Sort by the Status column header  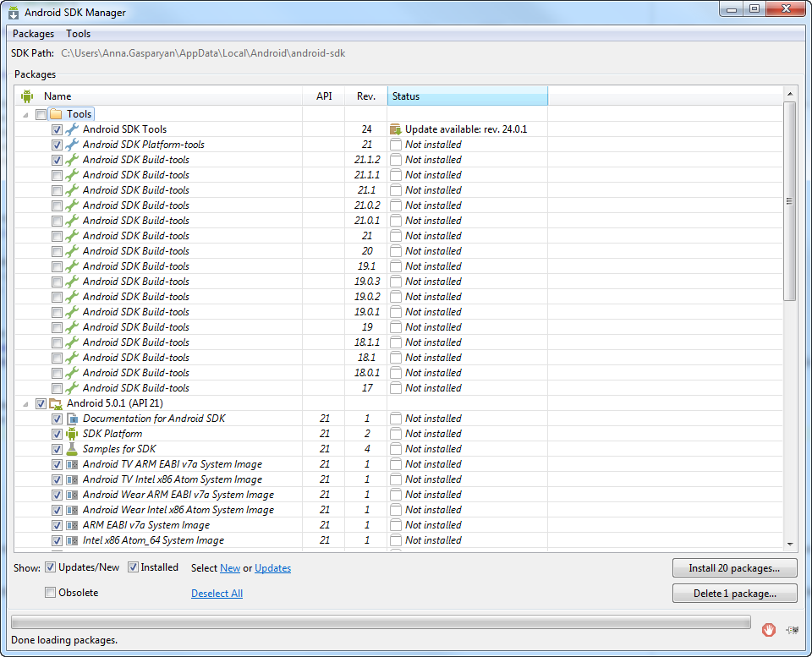(468, 96)
